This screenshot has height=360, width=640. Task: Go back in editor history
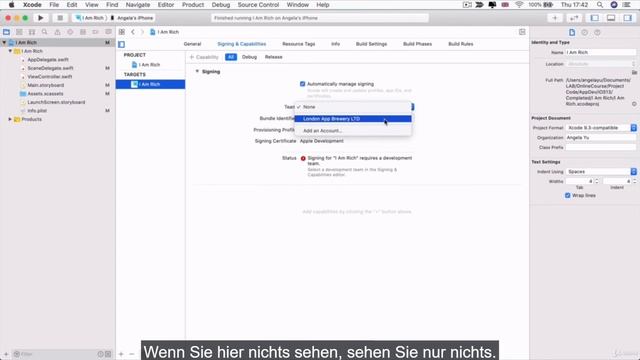coord(133,32)
